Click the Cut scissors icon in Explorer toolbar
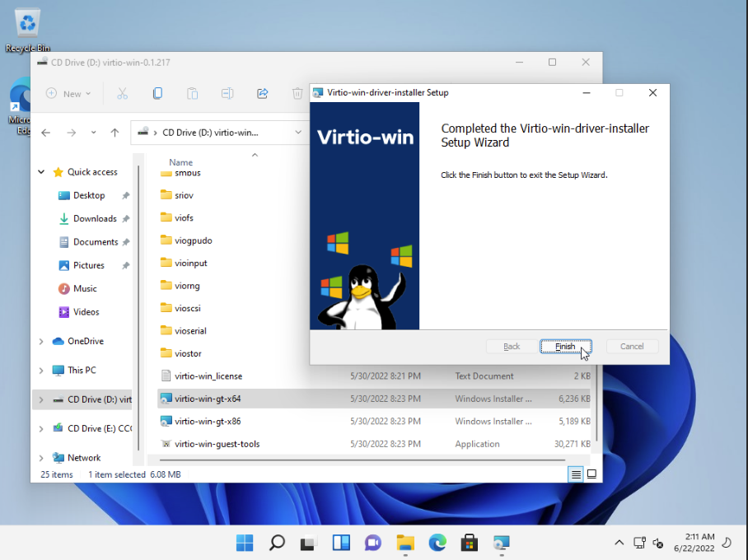The image size is (748, 560). pyautogui.click(x=122, y=94)
